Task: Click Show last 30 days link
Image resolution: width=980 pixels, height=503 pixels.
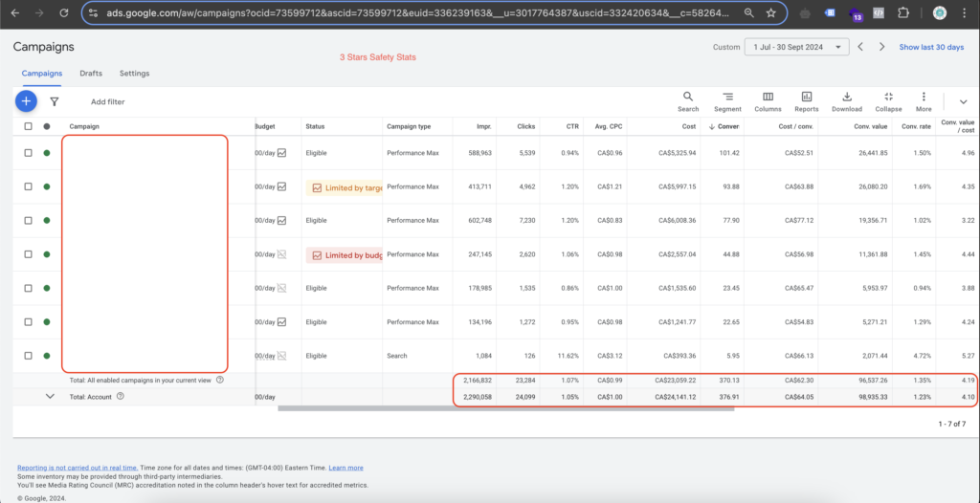Action: (x=931, y=47)
